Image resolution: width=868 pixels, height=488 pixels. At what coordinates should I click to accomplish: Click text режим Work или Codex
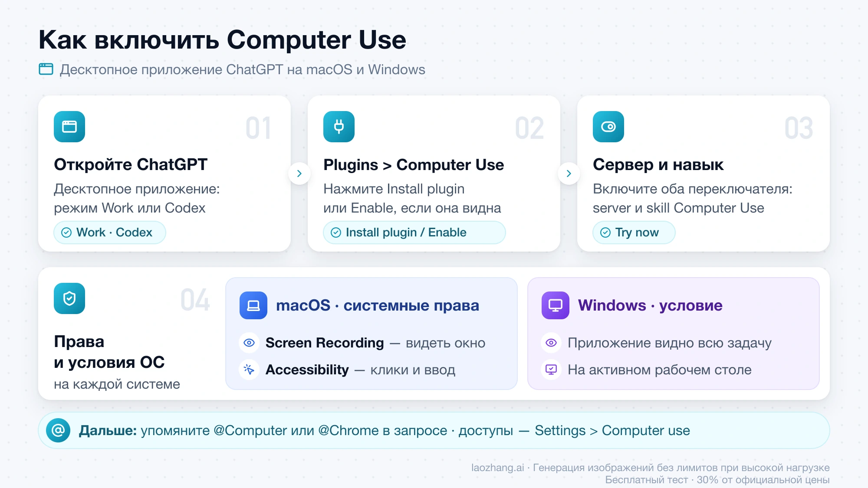point(130,208)
